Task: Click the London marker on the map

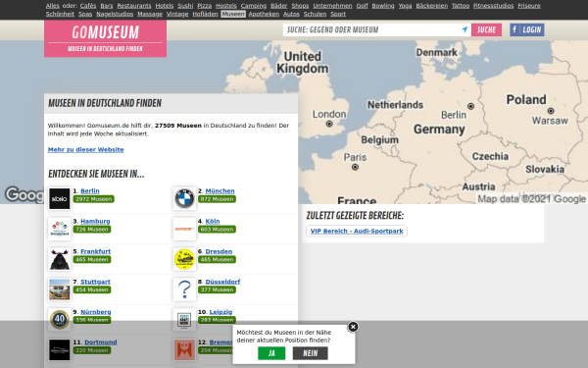Action: (329, 124)
